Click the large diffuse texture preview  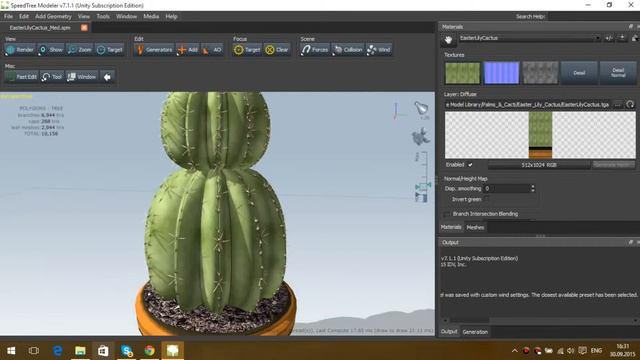pos(540,135)
